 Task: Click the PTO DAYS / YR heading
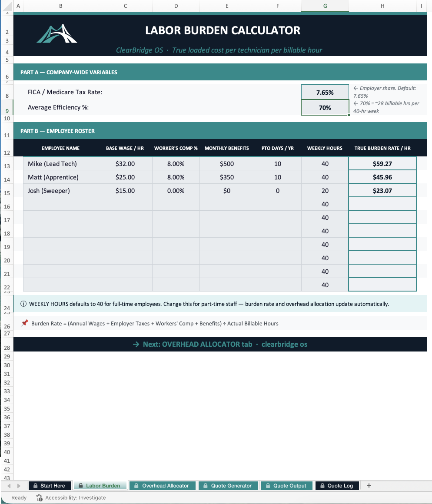pyautogui.click(x=278, y=148)
